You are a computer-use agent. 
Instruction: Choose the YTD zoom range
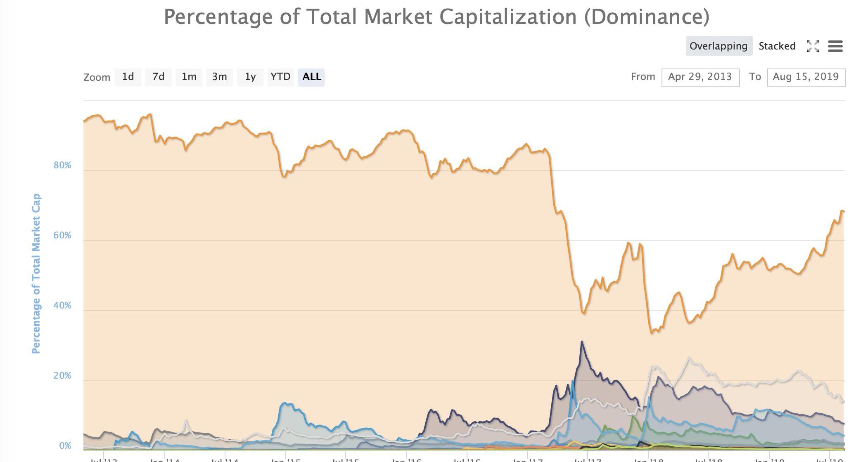[280, 77]
